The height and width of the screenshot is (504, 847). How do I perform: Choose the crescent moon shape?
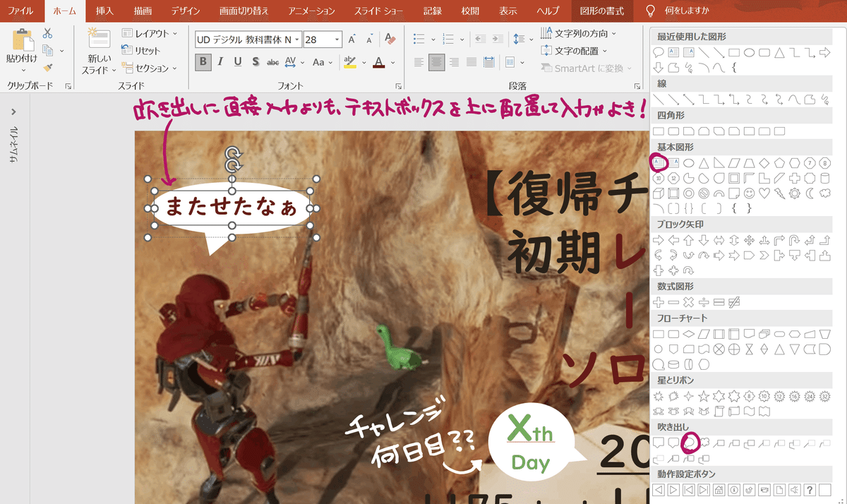pyautogui.click(x=810, y=193)
